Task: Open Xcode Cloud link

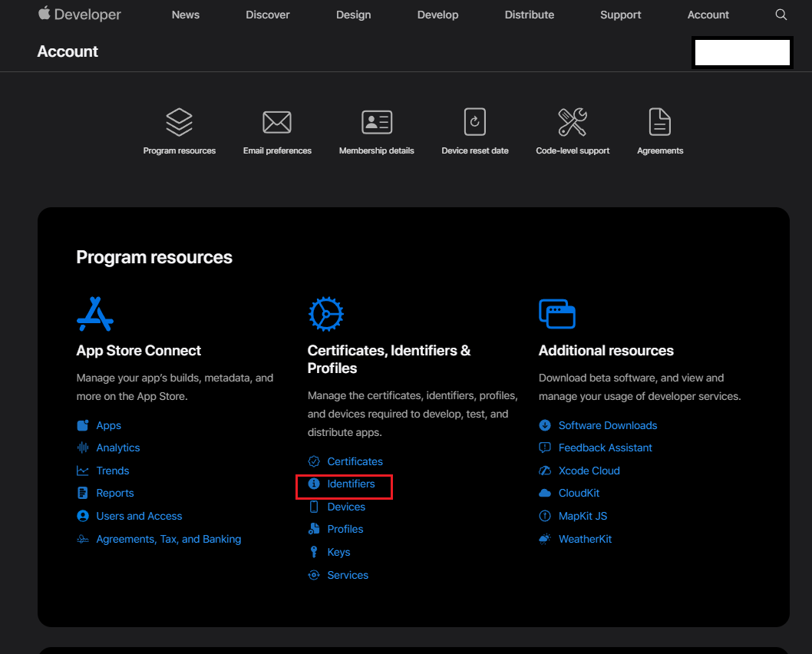Action: [589, 471]
